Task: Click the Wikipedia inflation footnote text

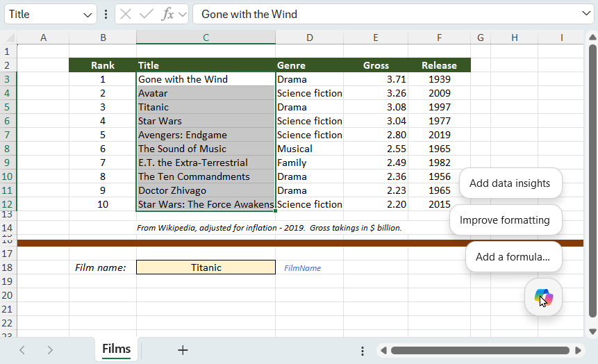Action: 269,228
